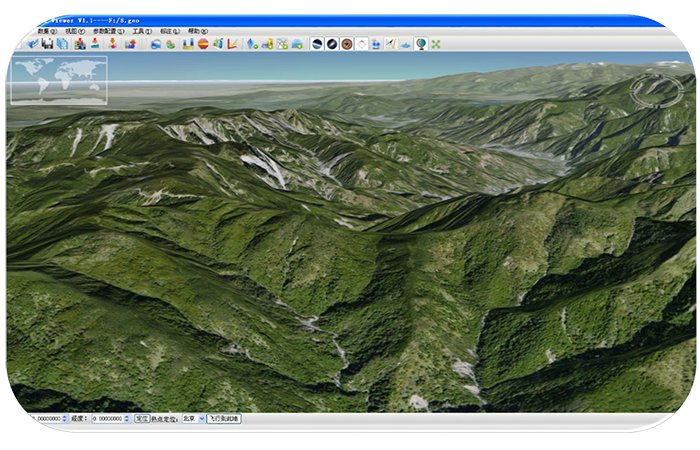Click the brown round eye icon

tap(346, 44)
